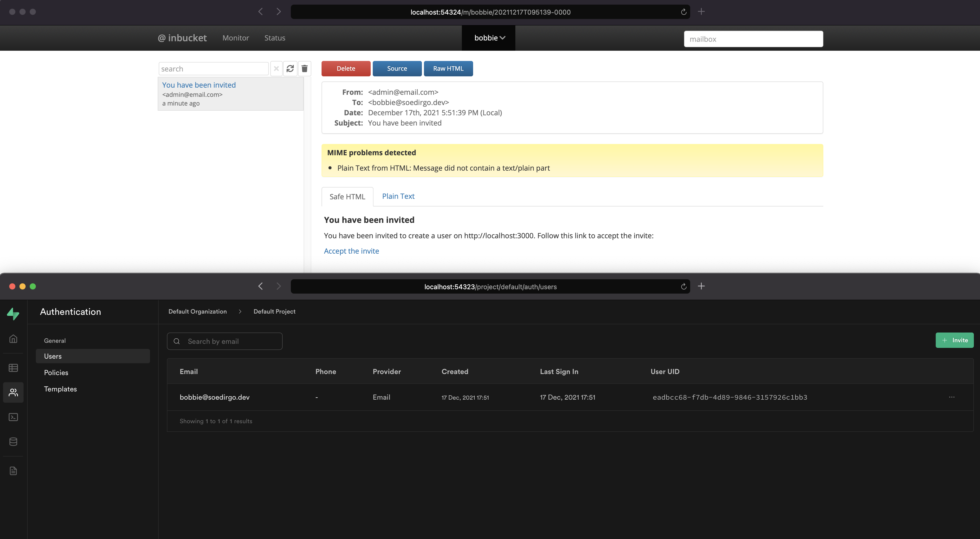Follow the Accept the invite link

point(351,251)
